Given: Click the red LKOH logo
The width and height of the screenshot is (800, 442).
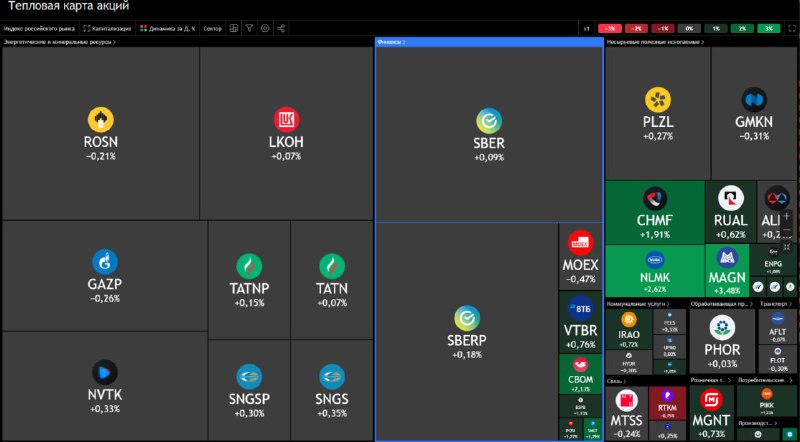Looking at the screenshot, I should point(286,120).
